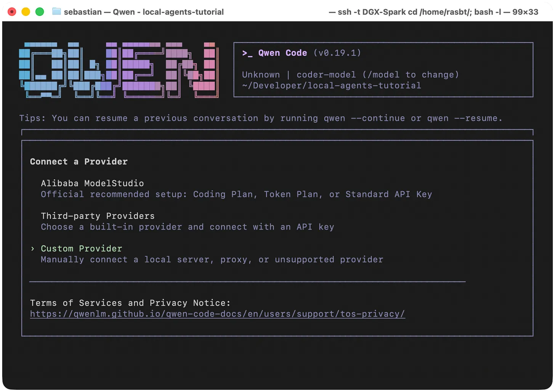Select the Alibaba ModelStudio provider option
Viewport: 555px width, 392px height.
(x=92, y=183)
